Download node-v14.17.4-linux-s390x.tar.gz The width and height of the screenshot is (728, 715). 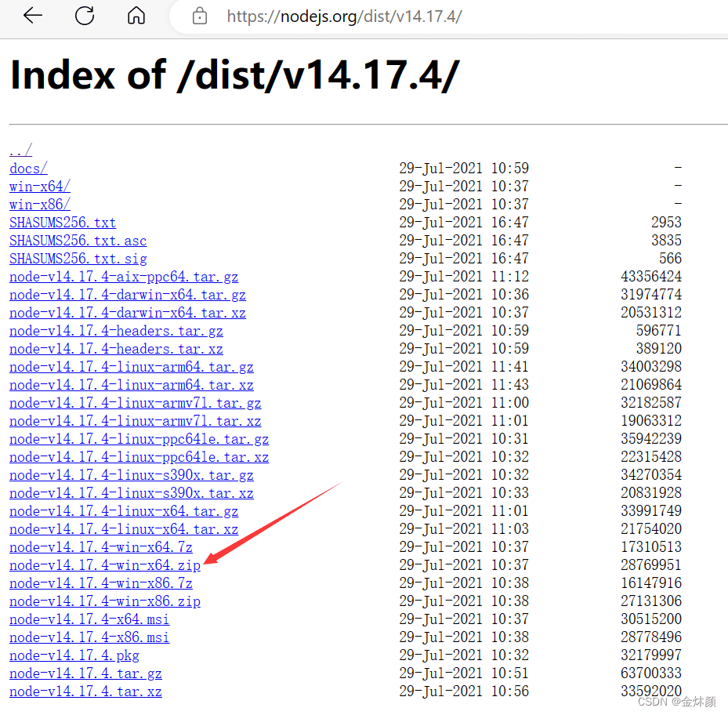click(x=132, y=475)
